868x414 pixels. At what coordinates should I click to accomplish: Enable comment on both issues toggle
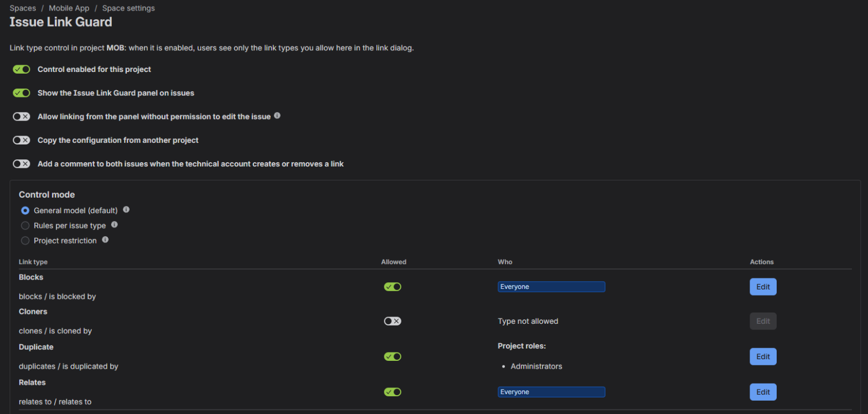tap(22, 164)
